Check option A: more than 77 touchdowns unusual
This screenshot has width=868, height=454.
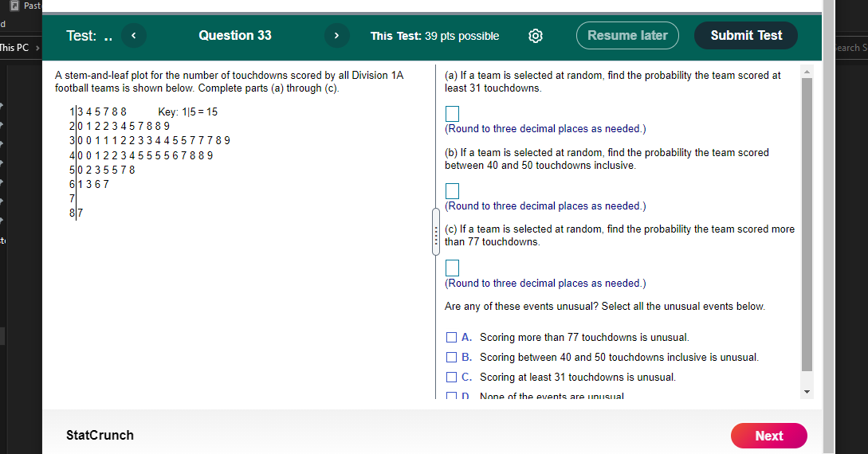452,338
